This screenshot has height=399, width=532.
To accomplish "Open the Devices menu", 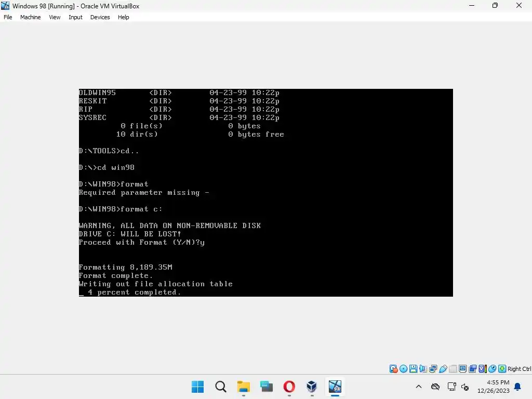I will pos(100,17).
